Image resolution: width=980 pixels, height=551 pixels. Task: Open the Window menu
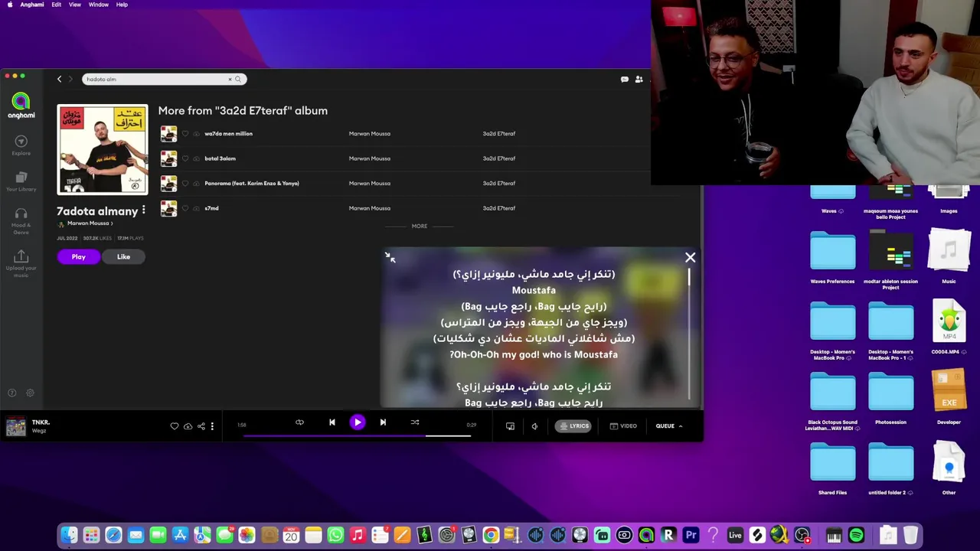[x=98, y=5]
